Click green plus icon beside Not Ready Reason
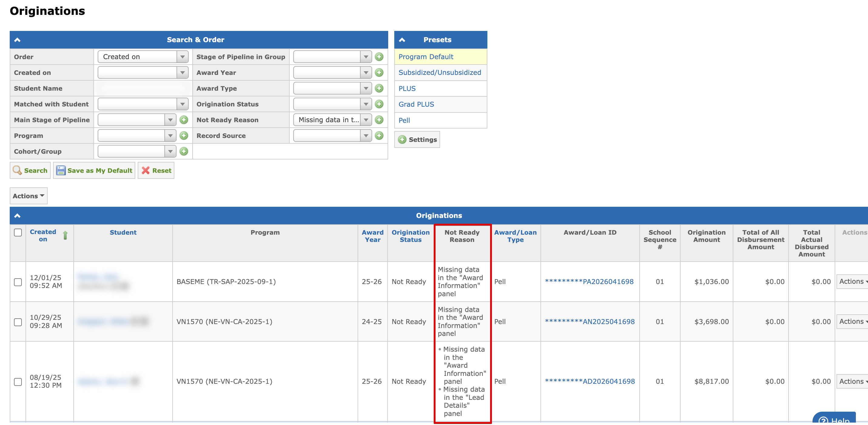 (x=379, y=120)
